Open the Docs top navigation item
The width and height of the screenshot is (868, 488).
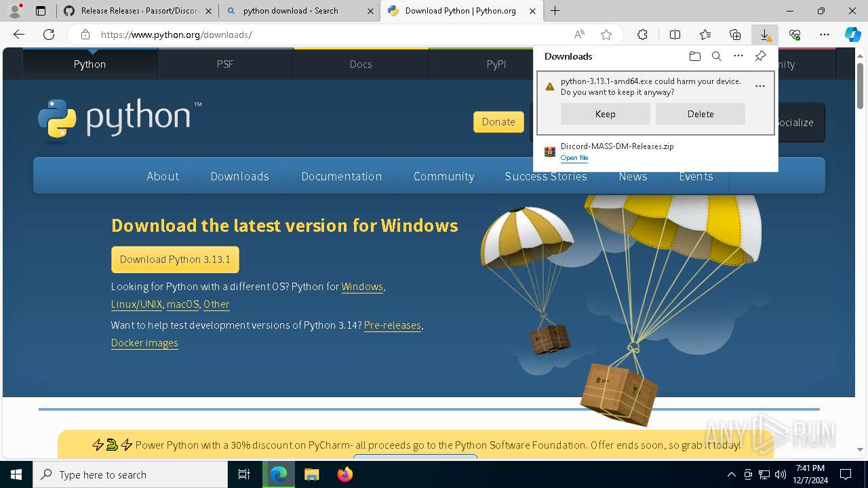click(x=361, y=64)
